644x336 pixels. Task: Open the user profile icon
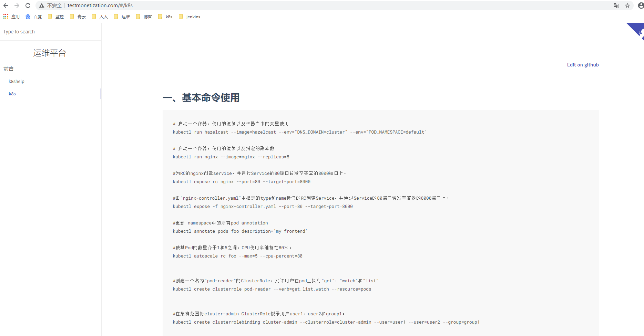pyautogui.click(x=641, y=6)
